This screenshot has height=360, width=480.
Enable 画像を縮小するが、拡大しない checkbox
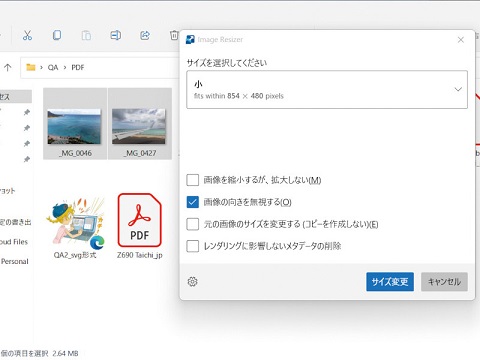coord(193,180)
